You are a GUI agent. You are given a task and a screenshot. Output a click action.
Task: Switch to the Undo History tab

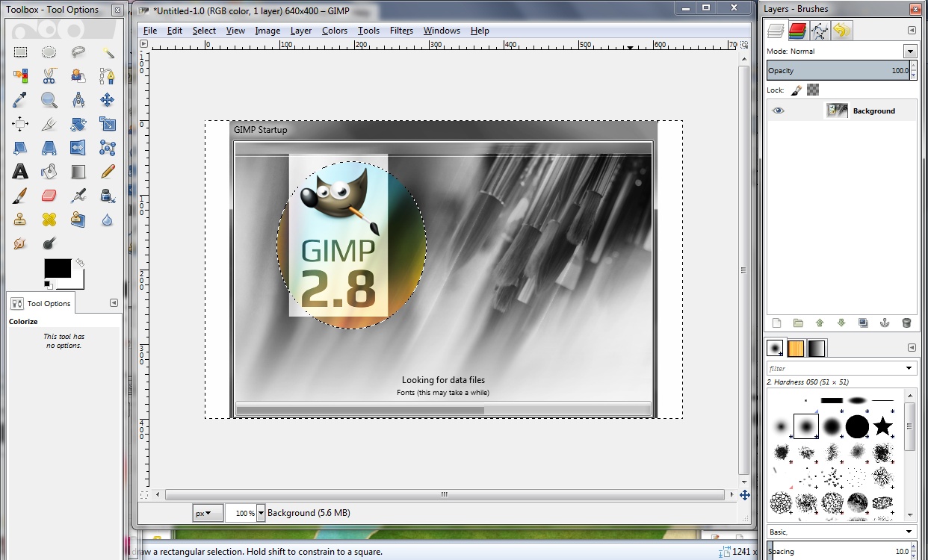tap(842, 31)
